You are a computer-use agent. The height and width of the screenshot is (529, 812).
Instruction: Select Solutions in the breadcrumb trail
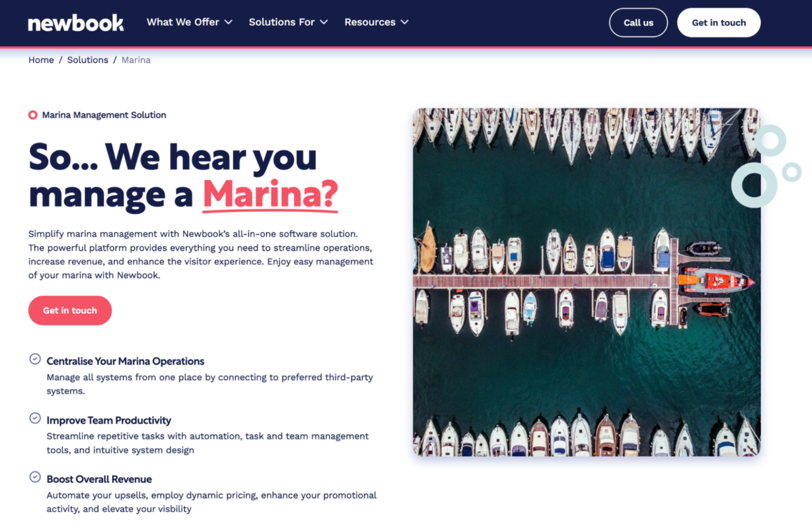(x=88, y=60)
